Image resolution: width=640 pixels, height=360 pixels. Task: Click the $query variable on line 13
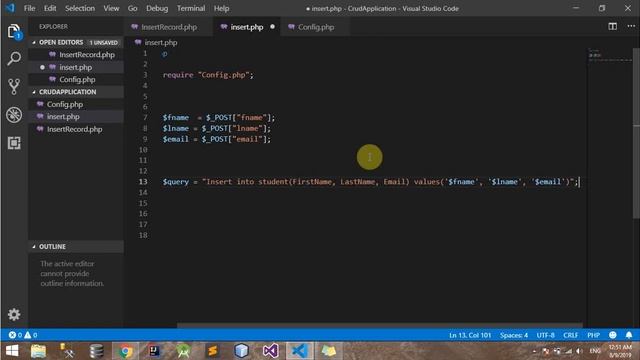[x=176, y=182]
